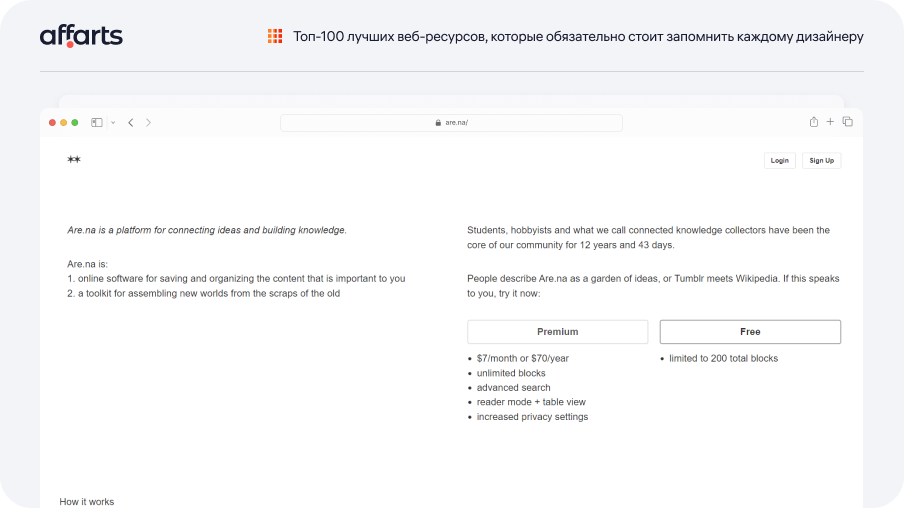Click the red close window dot
The image size is (904, 508).
[52, 122]
